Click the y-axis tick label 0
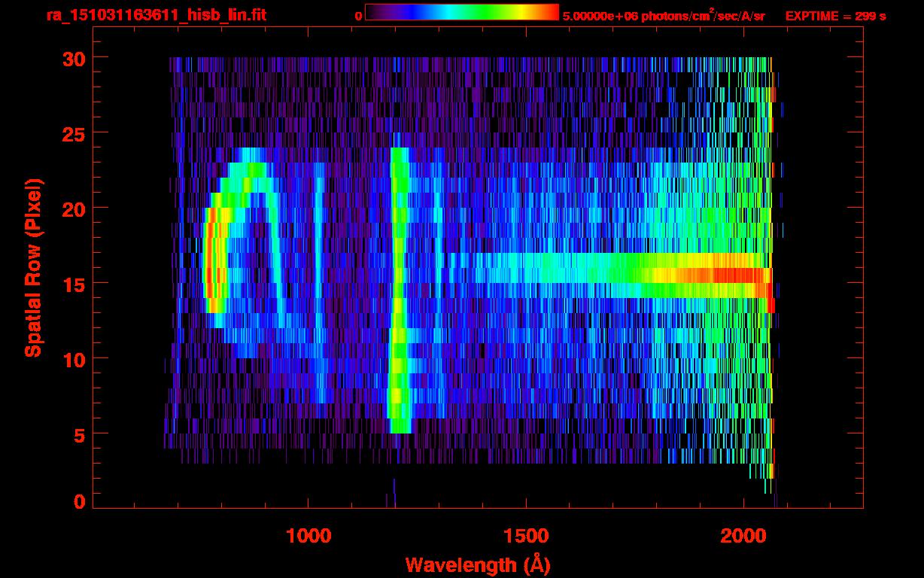The width and height of the screenshot is (924, 578). 79,501
